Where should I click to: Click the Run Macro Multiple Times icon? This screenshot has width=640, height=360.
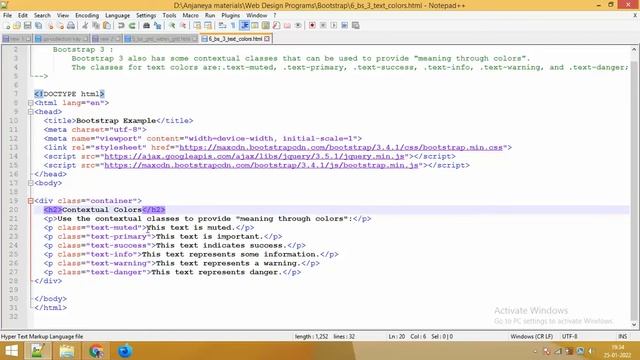[344, 26]
